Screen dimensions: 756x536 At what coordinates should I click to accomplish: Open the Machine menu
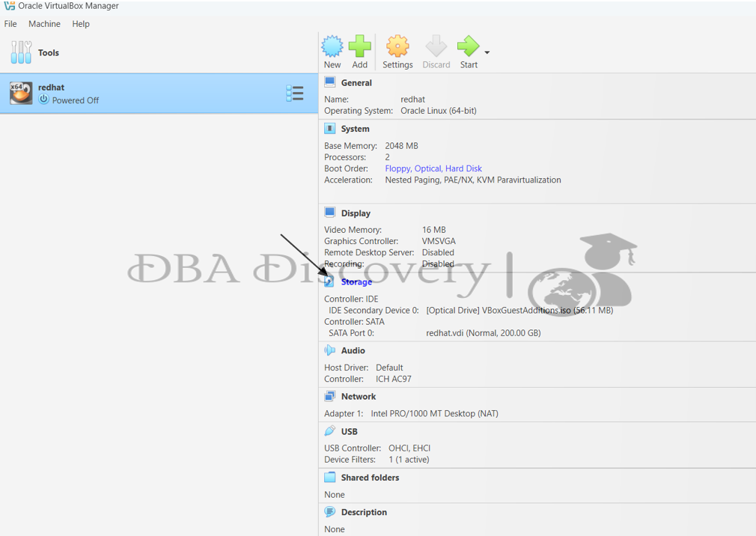pyautogui.click(x=44, y=24)
